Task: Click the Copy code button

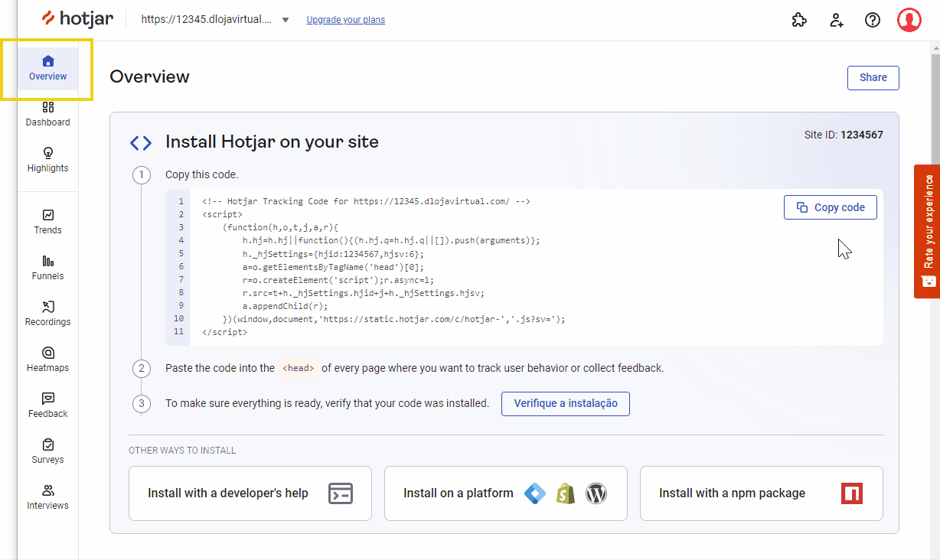Action: click(x=831, y=207)
